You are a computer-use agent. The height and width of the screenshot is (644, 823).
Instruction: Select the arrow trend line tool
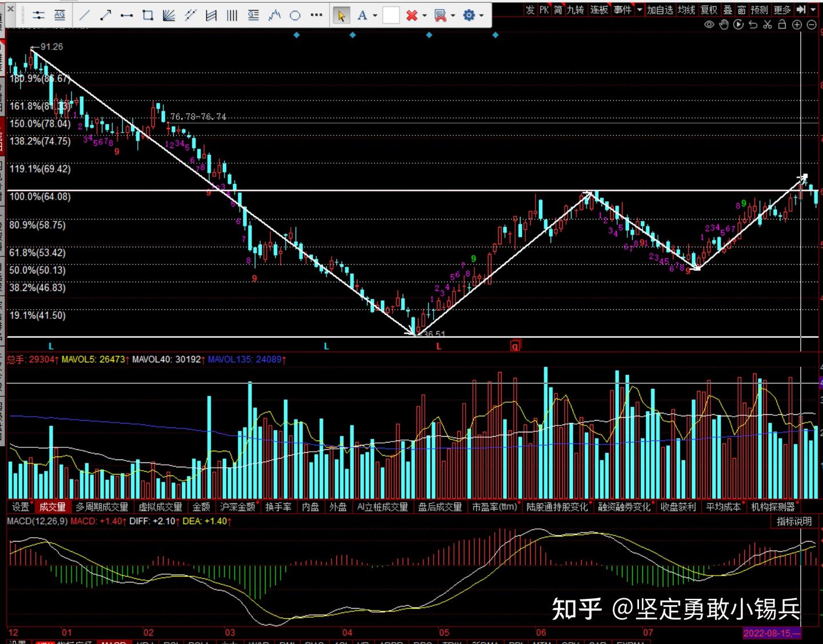tap(106, 15)
